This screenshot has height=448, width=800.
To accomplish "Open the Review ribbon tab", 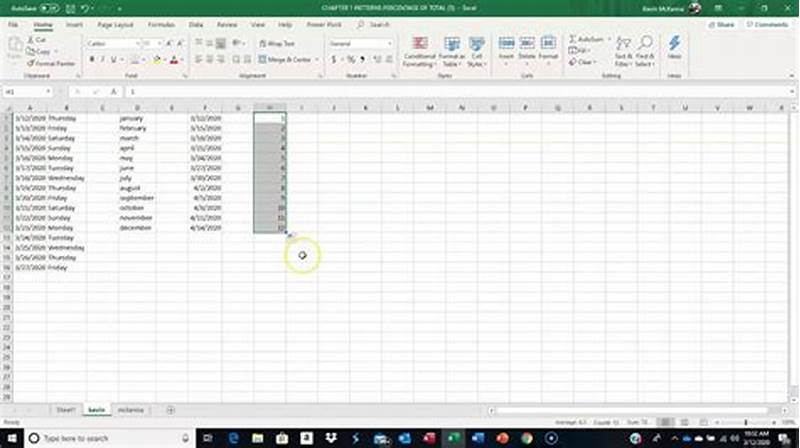I will pyautogui.click(x=227, y=24).
